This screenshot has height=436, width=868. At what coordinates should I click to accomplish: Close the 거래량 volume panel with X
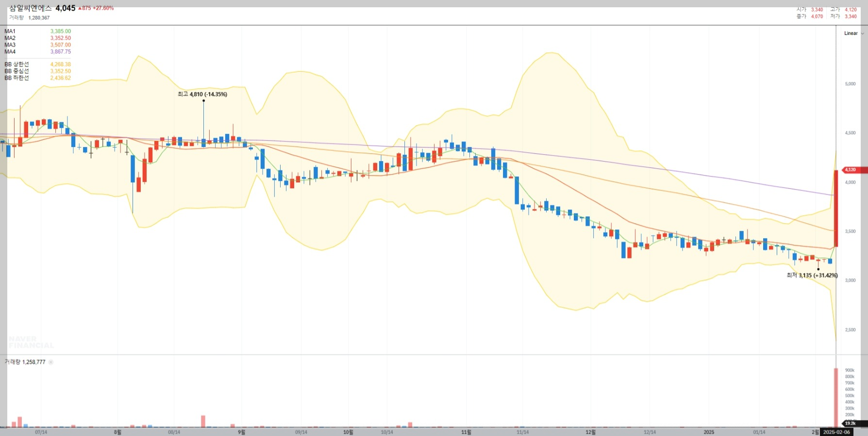click(x=51, y=362)
